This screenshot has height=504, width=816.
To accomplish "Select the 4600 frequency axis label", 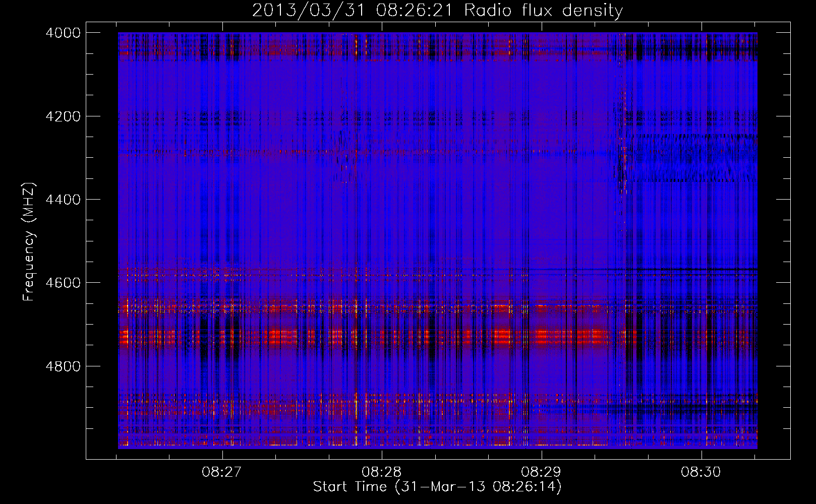I will [63, 283].
